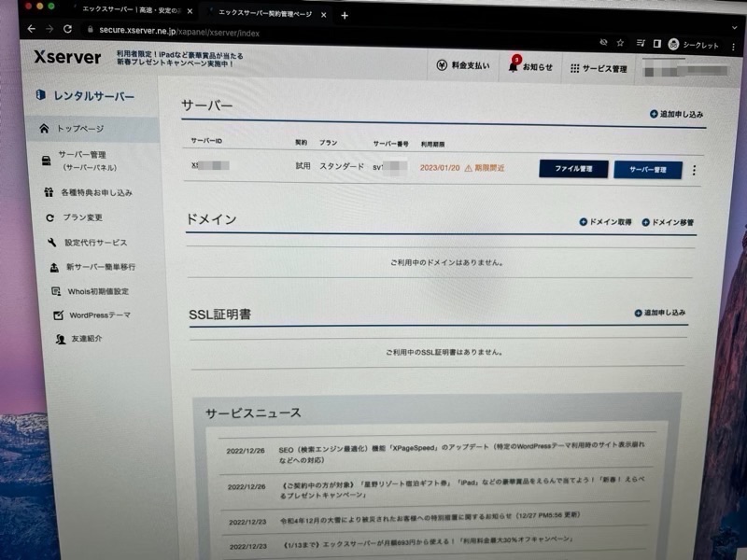747x560 pixels.
Task: Click the dark blue サーバー管理 button
Action: pos(648,170)
